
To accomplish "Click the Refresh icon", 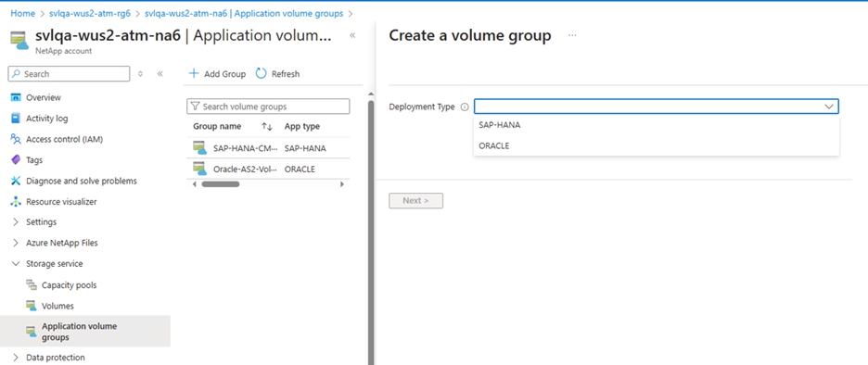I will tap(261, 73).
